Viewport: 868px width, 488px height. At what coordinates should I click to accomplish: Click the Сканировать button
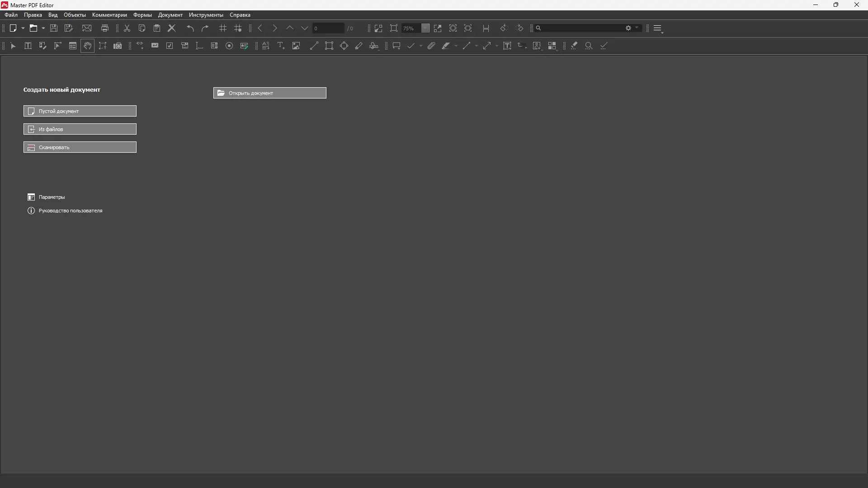coord(80,147)
